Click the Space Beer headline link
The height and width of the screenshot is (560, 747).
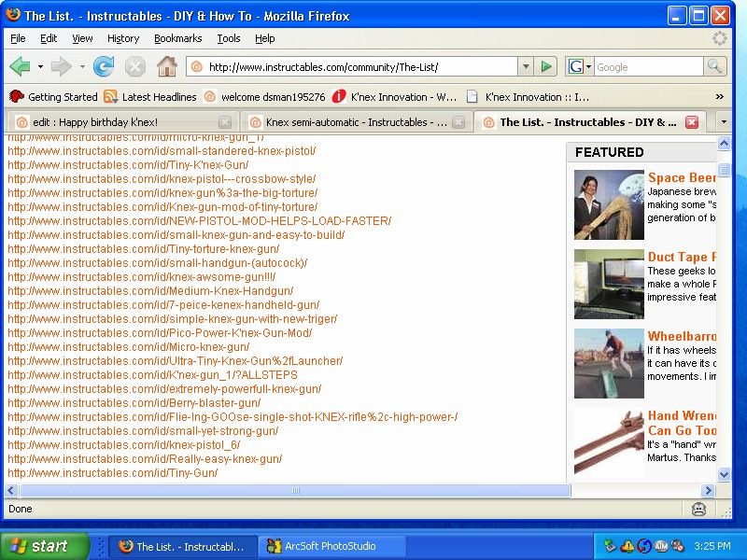(x=682, y=177)
